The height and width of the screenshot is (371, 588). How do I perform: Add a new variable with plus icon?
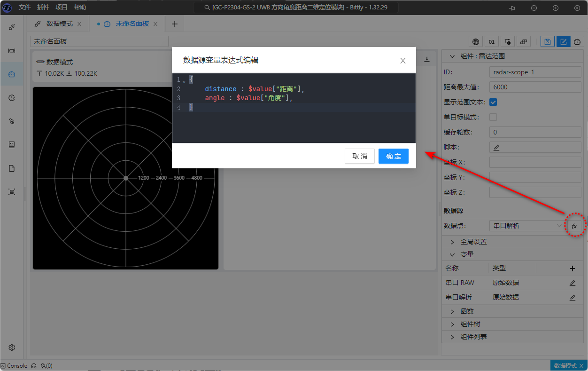point(572,268)
